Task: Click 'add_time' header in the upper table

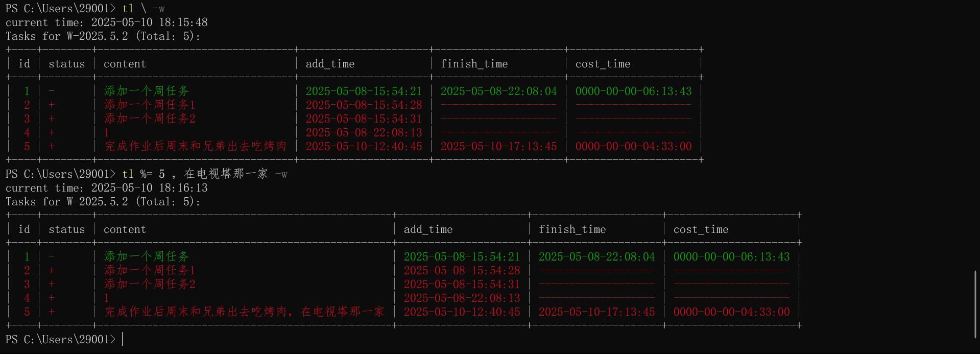Action: point(330,64)
